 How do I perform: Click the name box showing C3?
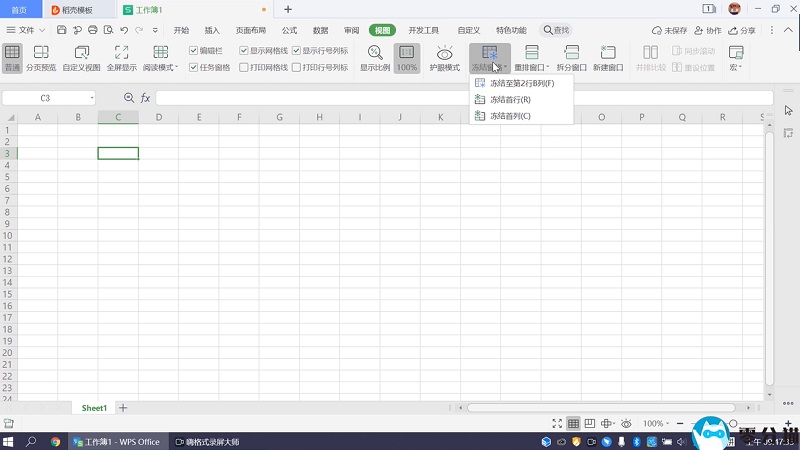tap(46, 98)
